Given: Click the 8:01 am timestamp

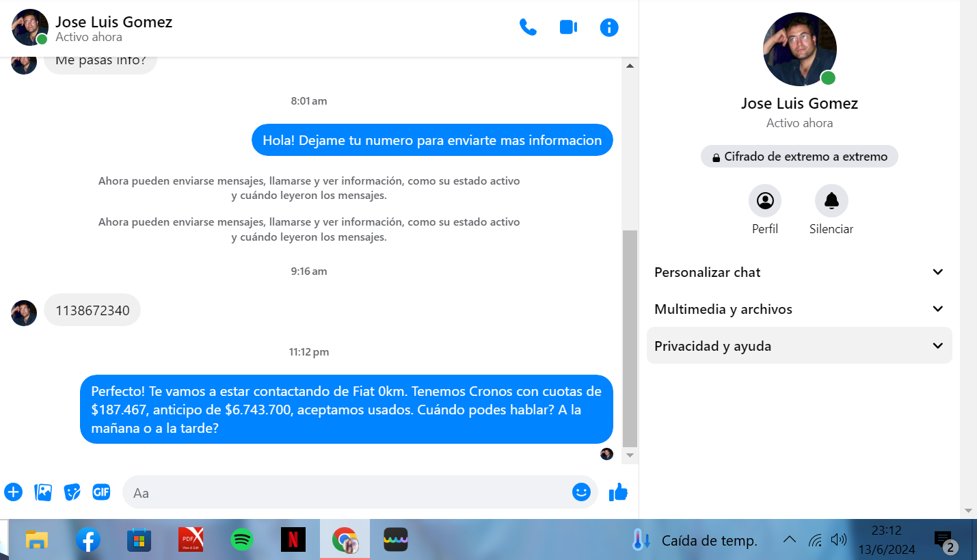Looking at the screenshot, I should click(x=309, y=101).
